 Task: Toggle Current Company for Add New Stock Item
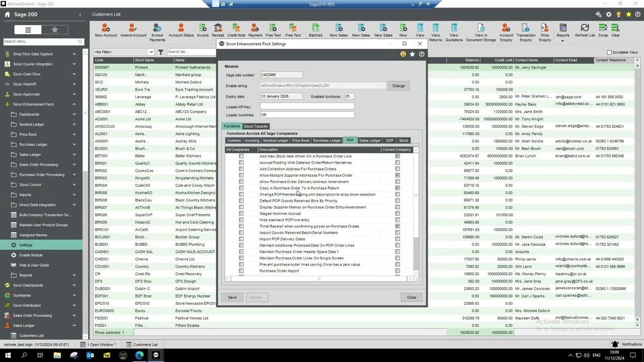point(397,156)
